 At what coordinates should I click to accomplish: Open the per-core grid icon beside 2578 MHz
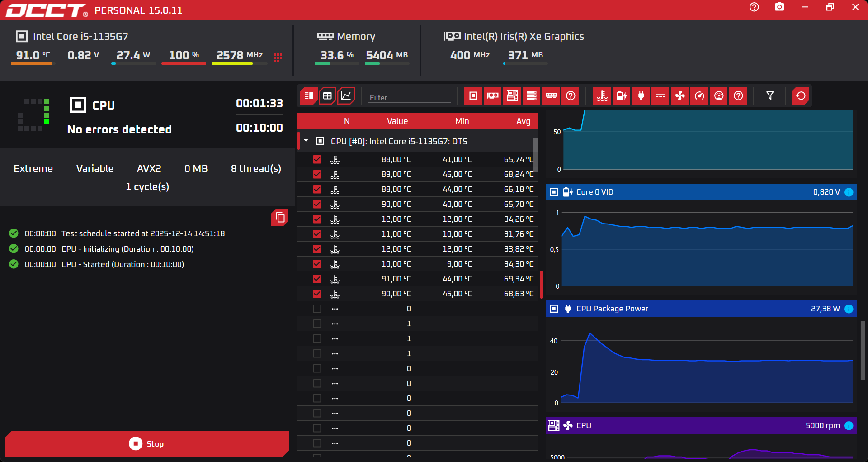click(278, 57)
